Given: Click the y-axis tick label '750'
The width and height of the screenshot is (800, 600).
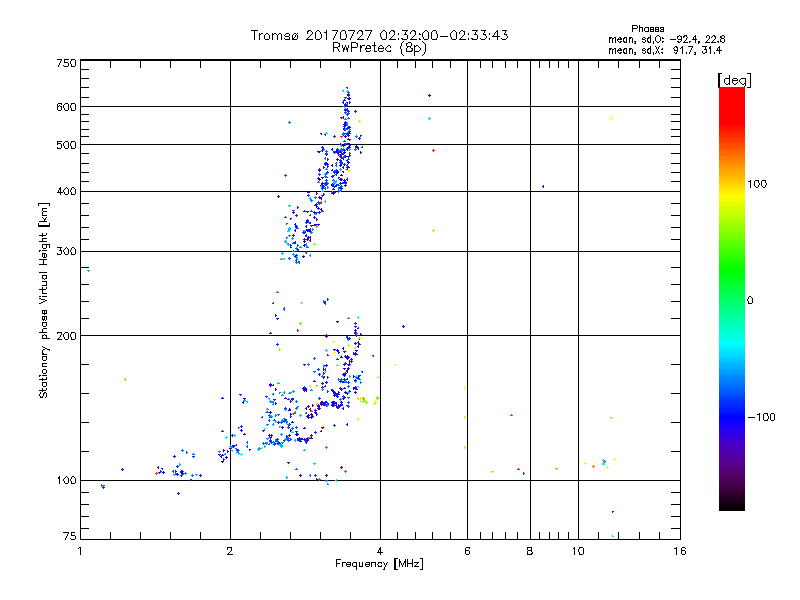Looking at the screenshot, I should [x=66, y=63].
